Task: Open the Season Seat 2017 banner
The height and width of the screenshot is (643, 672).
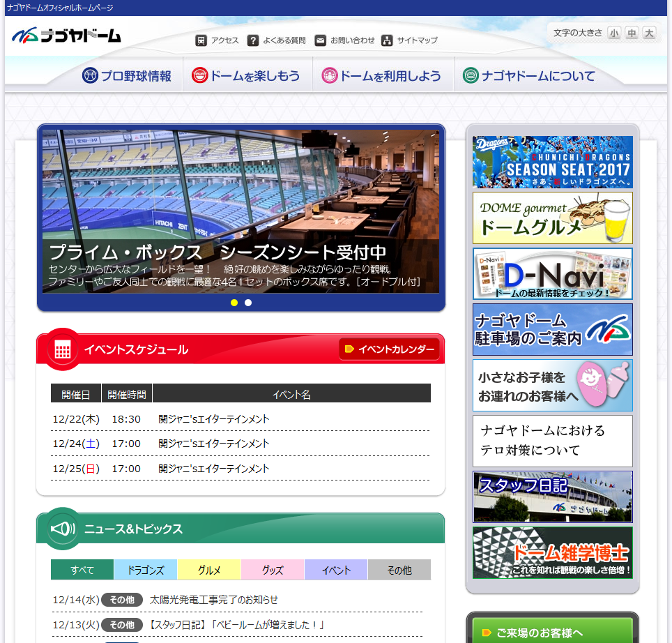Action: tap(552, 162)
